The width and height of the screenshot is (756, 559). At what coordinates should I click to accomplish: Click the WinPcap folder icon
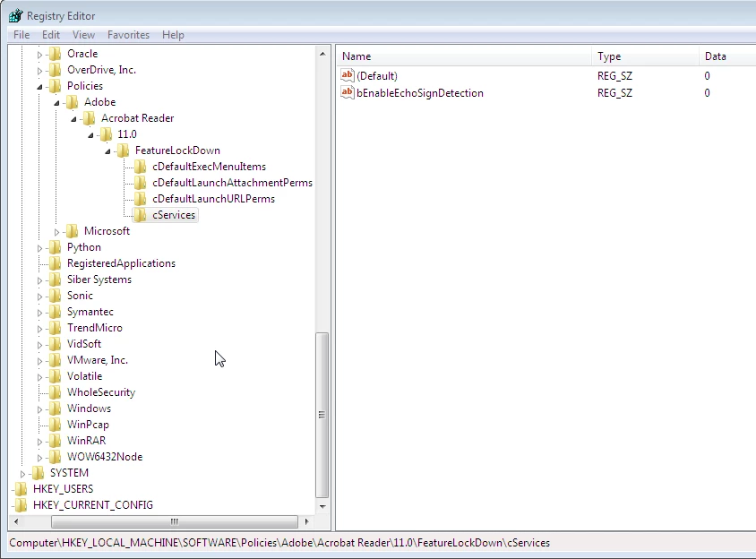tap(56, 425)
